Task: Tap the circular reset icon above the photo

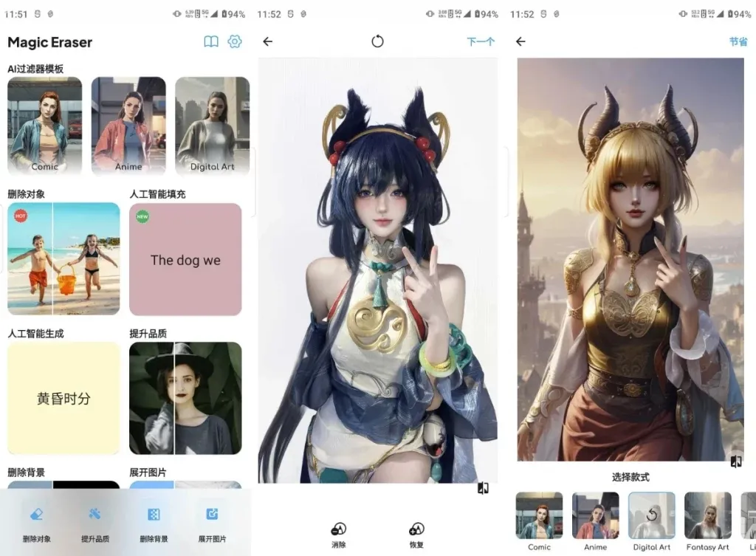Action: pos(377,41)
